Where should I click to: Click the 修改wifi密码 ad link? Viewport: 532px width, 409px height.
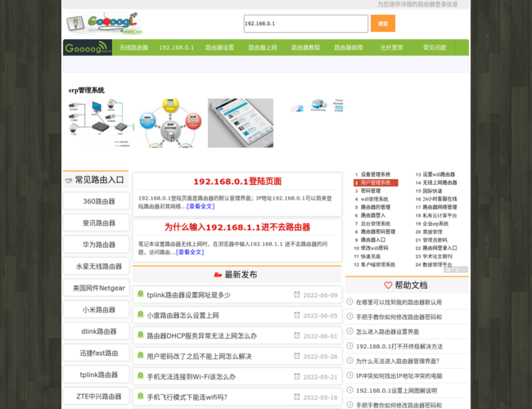[x=374, y=248]
